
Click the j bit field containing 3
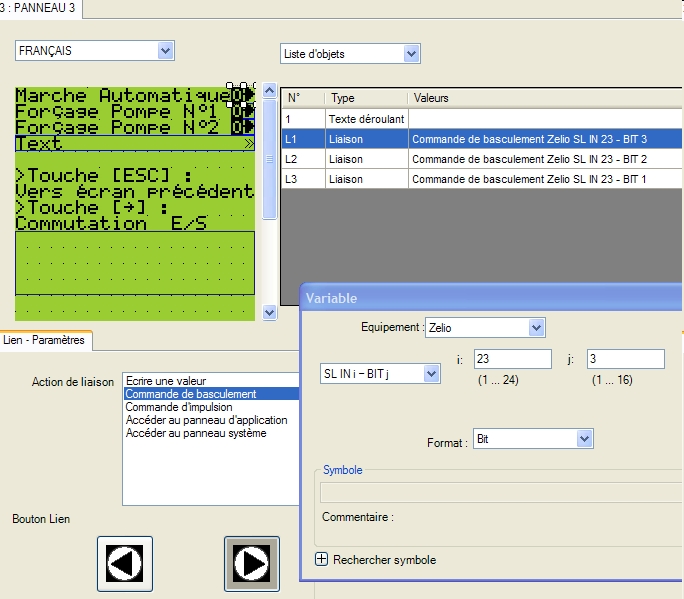626,359
